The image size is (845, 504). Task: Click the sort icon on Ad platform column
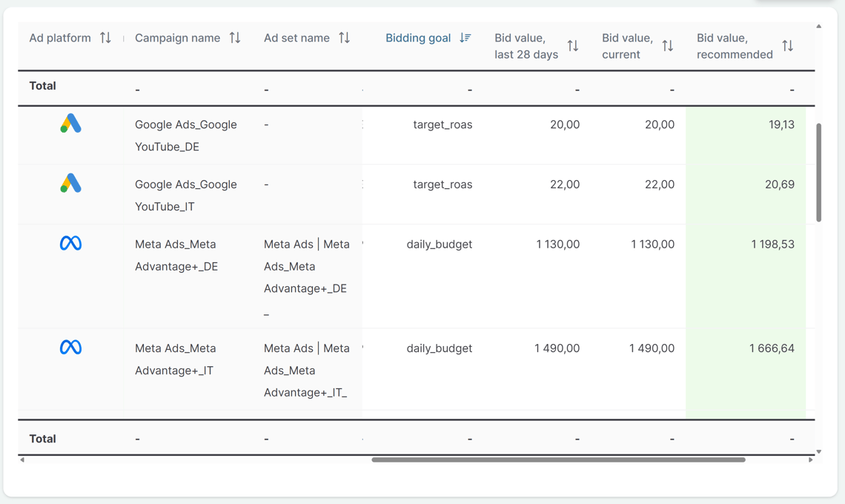pyautogui.click(x=107, y=37)
